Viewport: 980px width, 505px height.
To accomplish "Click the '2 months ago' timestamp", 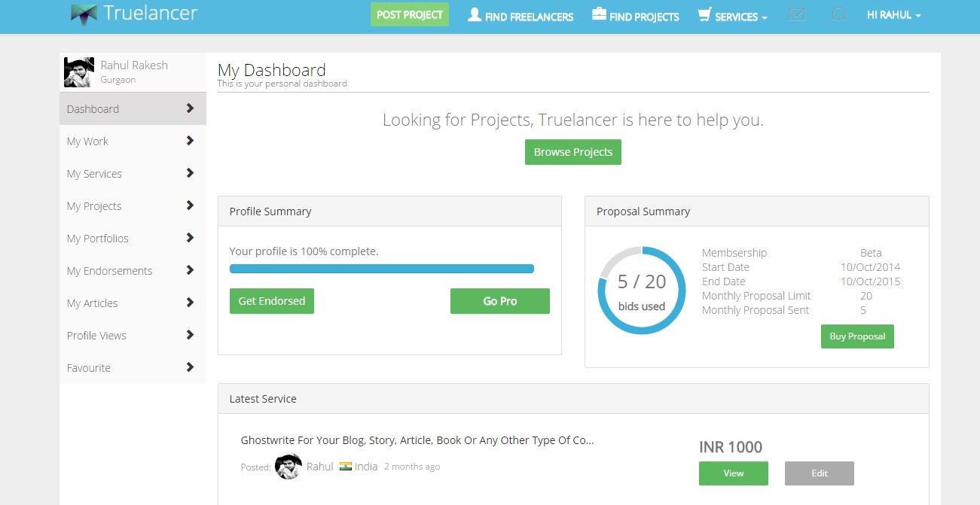I will coord(412,467).
